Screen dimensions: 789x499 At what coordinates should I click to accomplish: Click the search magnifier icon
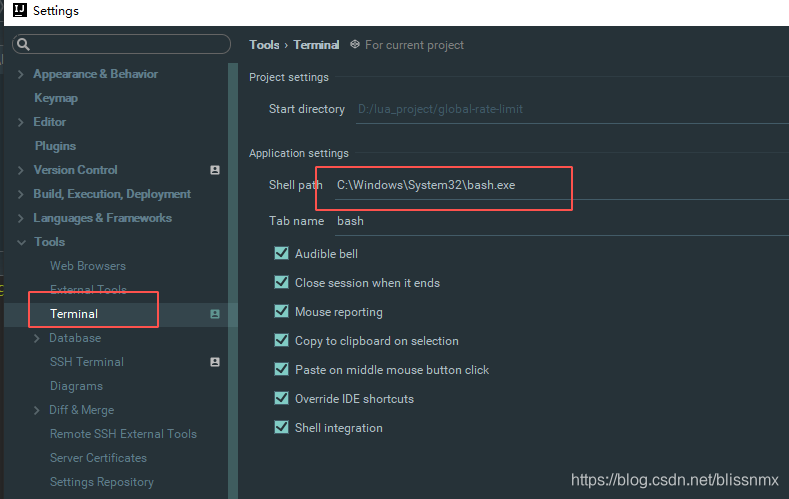tap(23, 45)
